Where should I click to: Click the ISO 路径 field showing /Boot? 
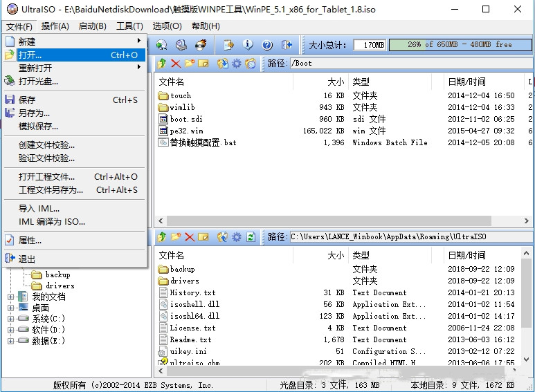click(411, 64)
